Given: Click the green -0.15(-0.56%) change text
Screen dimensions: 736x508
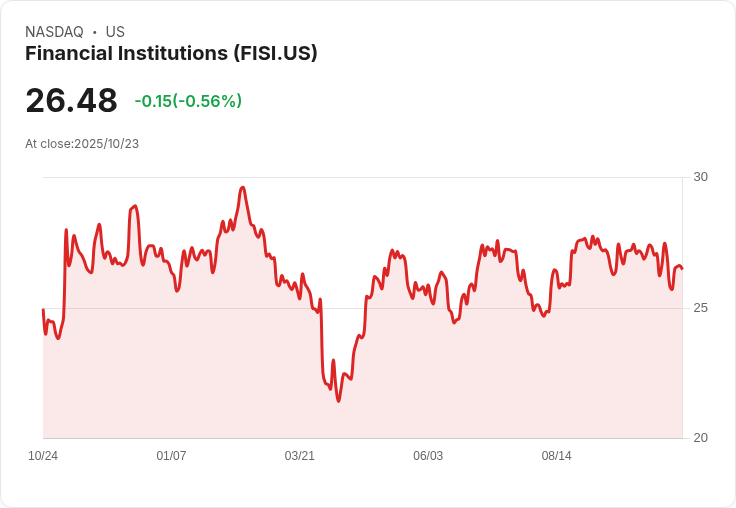Looking at the screenshot, I should click(188, 101).
